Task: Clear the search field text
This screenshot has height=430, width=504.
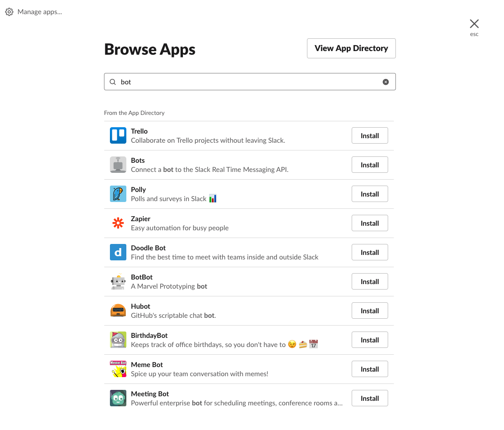Action: point(386,82)
